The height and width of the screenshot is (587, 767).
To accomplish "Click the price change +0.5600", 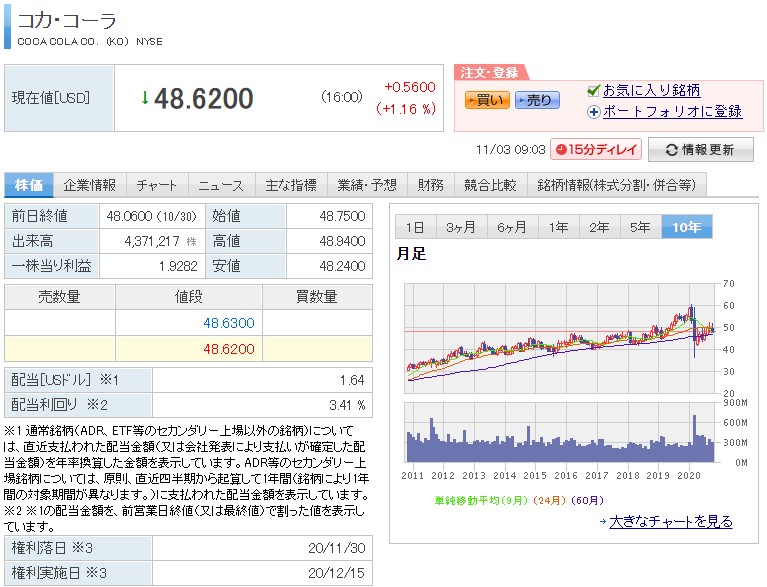I will tap(410, 87).
